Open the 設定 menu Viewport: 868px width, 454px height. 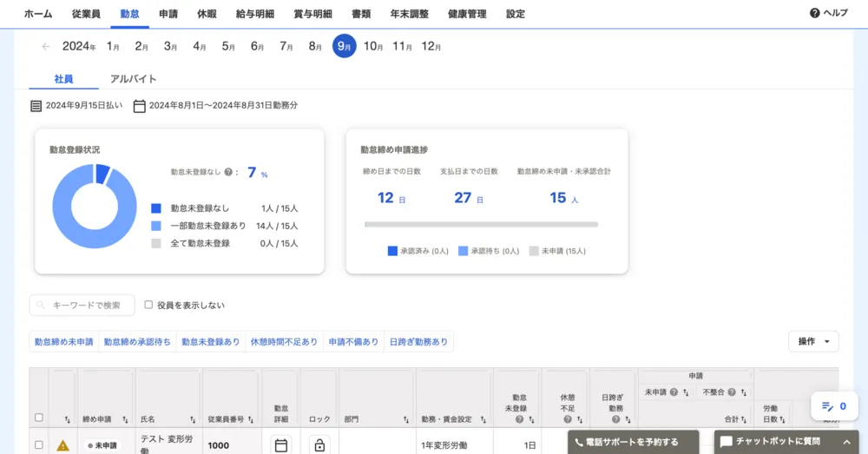point(516,14)
